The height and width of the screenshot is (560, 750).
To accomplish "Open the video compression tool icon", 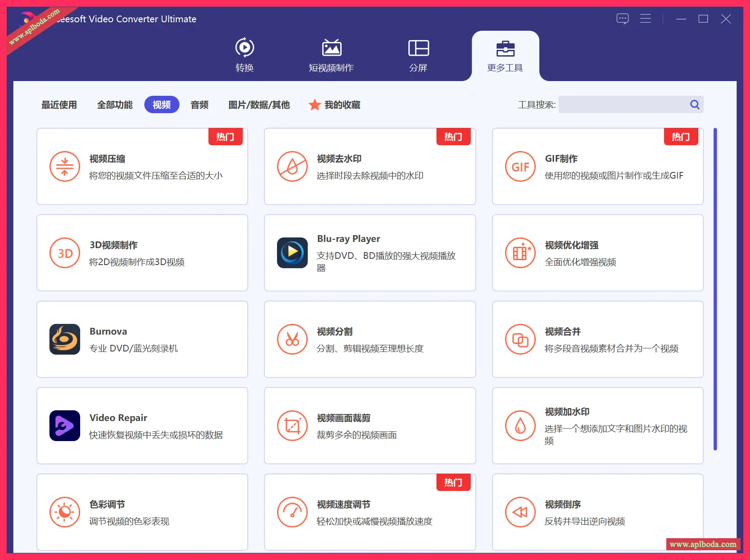I will pos(65,167).
